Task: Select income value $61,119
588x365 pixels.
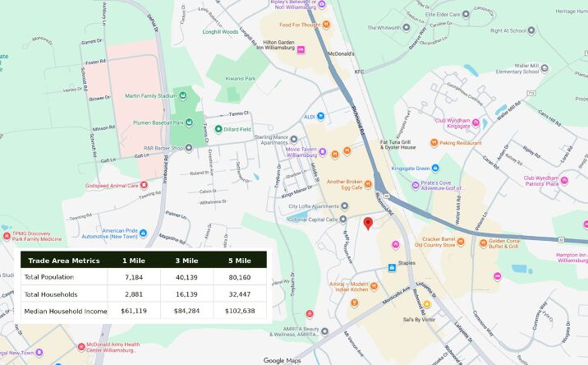Action: click(x=134, y=311)
